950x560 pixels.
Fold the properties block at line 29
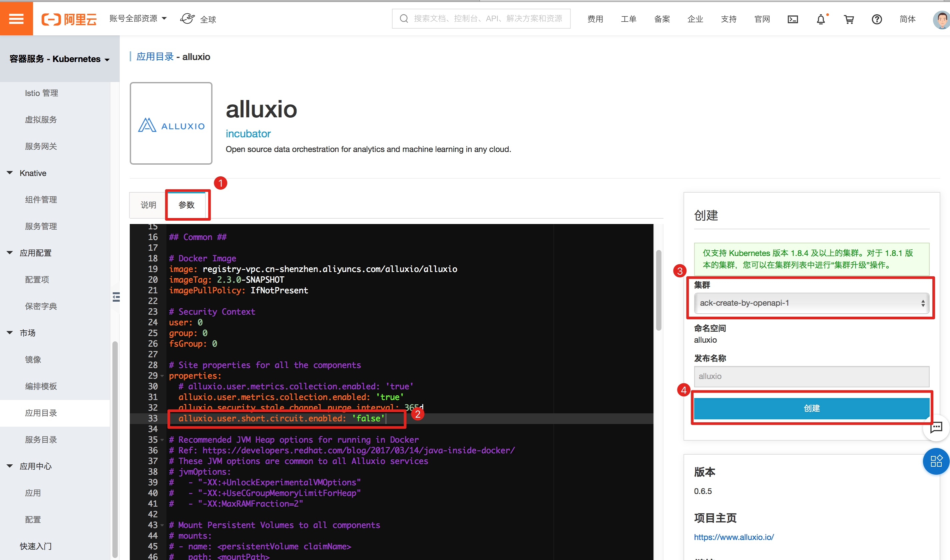[162, 376]
